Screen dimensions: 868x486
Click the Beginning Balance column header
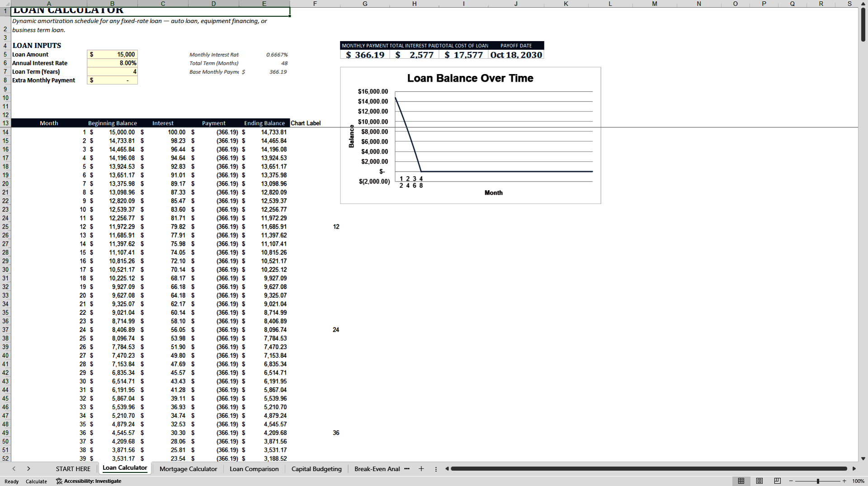pos(112,123)
